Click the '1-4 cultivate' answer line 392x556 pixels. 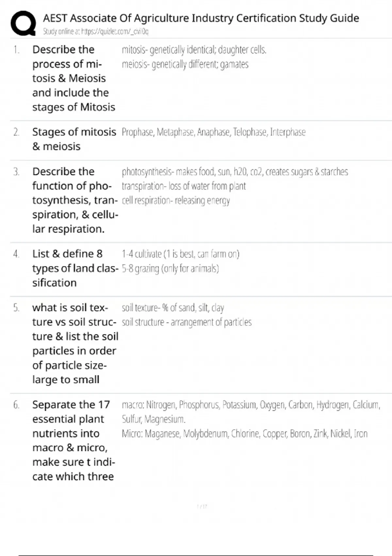180,254
